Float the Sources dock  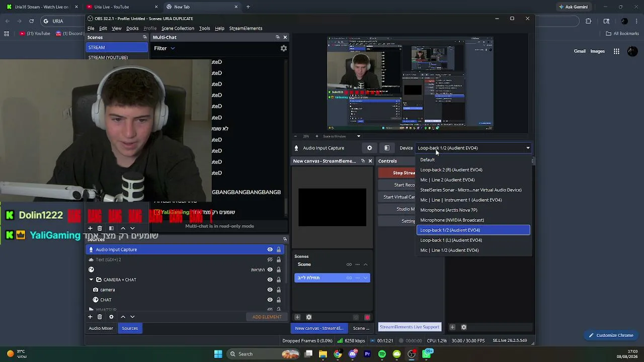pos(285,239)
